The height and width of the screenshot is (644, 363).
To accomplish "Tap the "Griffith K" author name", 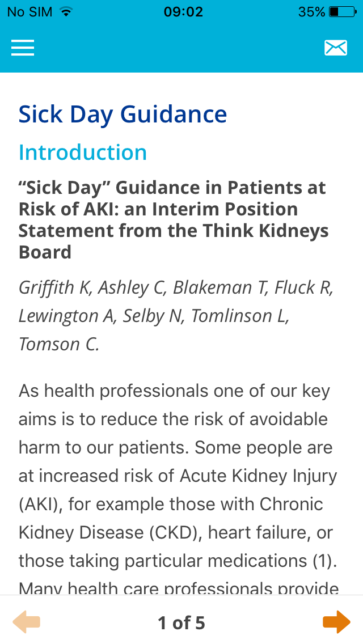I will pyautogui.click(x=55, y=287).
